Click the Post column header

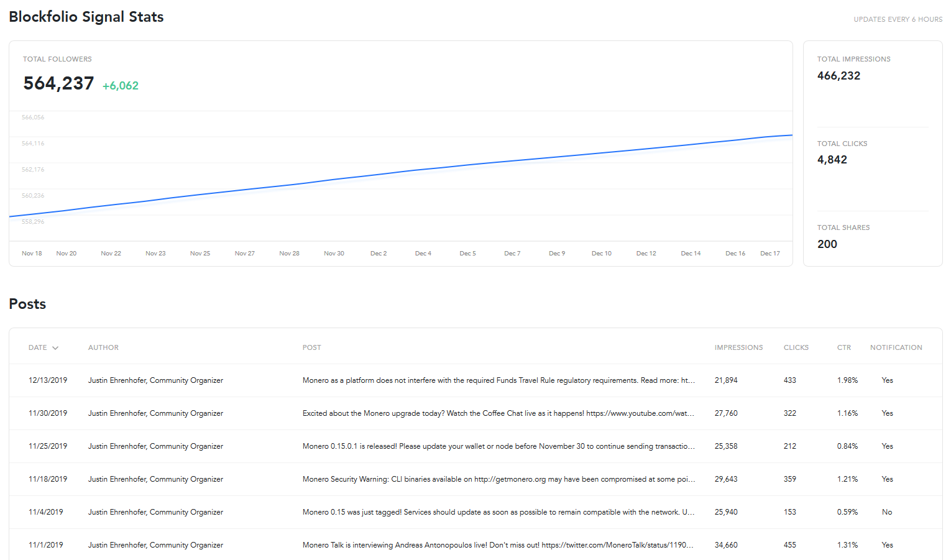point(311,347)
